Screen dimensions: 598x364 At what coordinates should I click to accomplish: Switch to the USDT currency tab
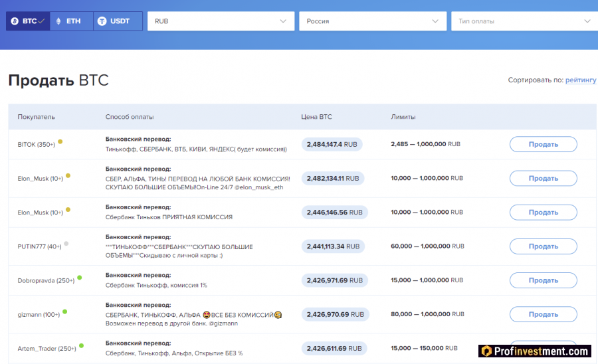118,21
